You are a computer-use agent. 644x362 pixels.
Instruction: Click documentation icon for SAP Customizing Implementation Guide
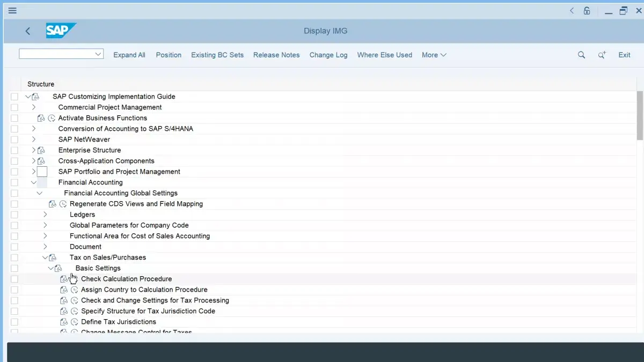(36, 97)
